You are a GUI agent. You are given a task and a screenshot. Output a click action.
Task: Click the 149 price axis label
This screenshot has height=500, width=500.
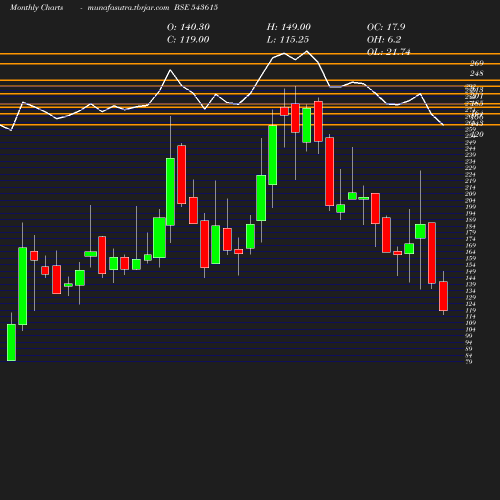(x=470, y=272)
